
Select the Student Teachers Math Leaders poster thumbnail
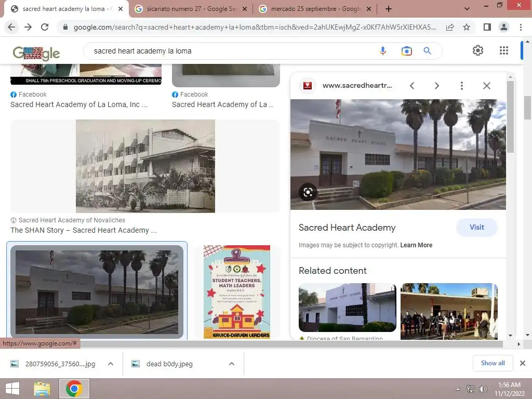[x=237, y=292]
